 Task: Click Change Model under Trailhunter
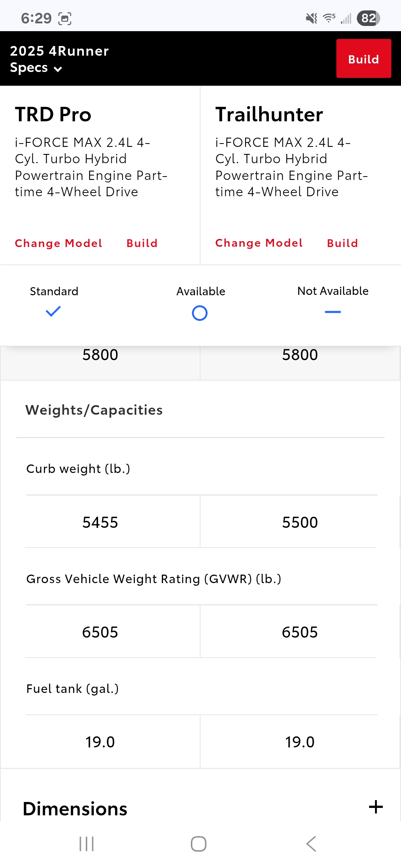259,243
